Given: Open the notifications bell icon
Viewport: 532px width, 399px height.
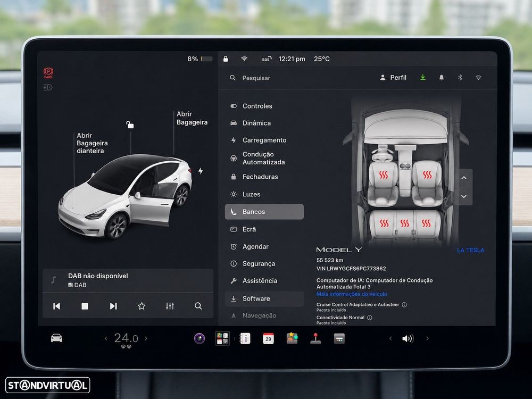Looking at the screenshot, I should pos(442,77).
